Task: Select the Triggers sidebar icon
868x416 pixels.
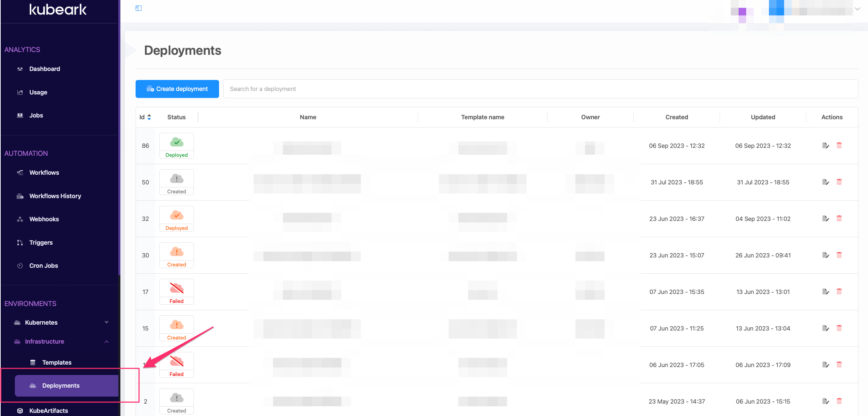Action: pyautogui.click(x=20, y=242)
